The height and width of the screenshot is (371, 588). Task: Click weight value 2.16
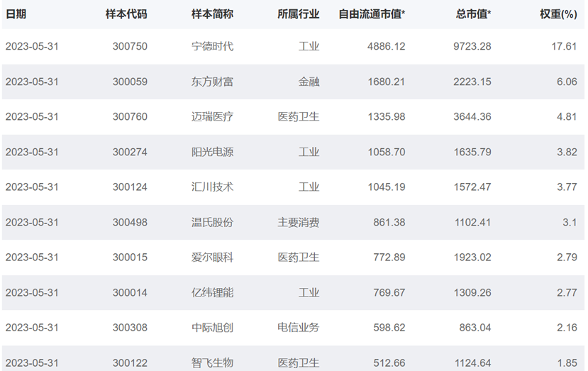click(567, 328)
